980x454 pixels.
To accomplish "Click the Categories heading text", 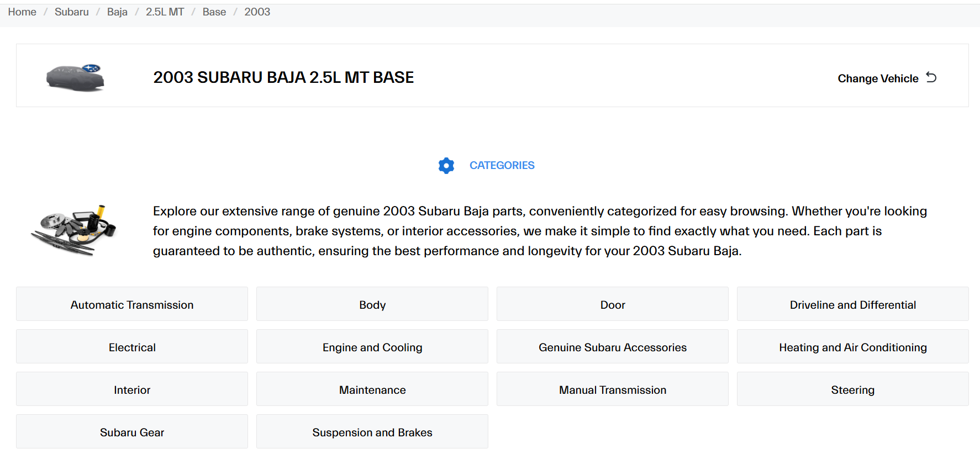I will 502,166.
